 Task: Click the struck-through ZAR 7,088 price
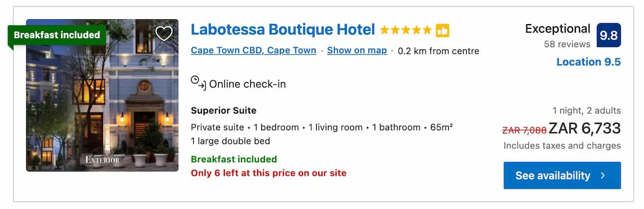pos(524,130)
